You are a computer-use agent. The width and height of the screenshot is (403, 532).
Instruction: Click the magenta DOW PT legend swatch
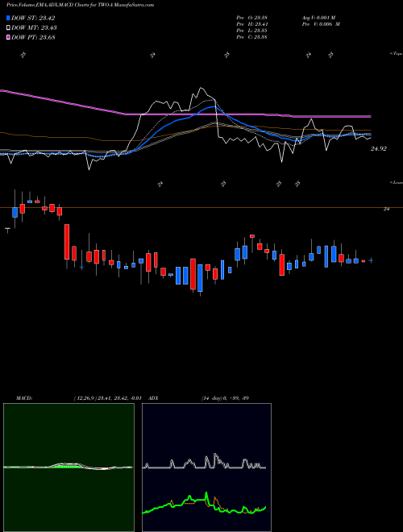tap(9, 37)
